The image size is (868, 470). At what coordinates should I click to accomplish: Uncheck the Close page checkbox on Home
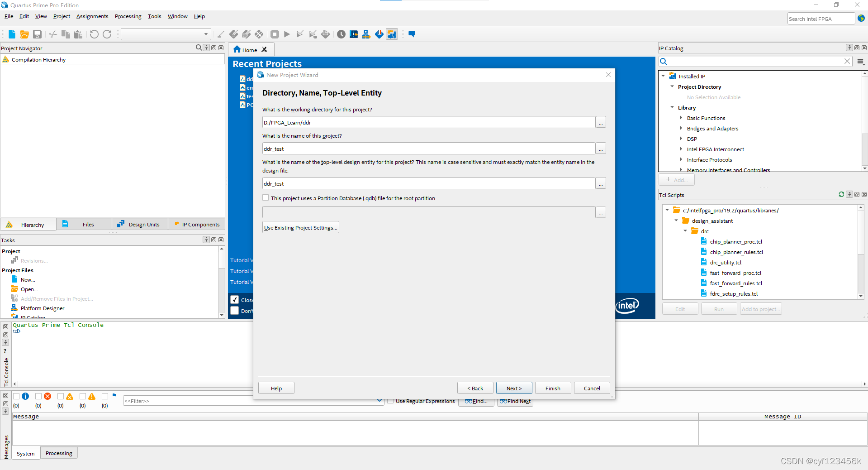[x=235, y=300]
